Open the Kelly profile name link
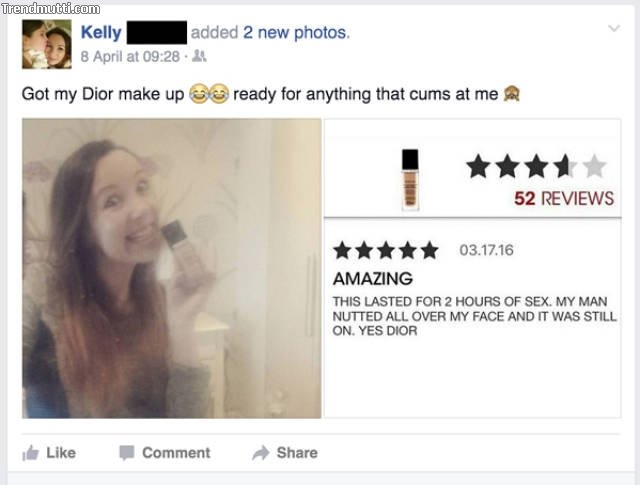Viewport: 640px width, 485px height. point(101,32)
